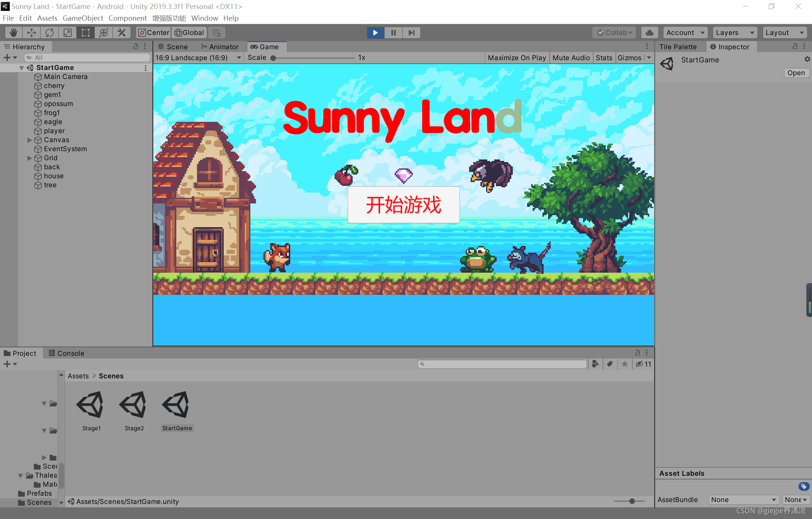The width and height of the screenshot is (812, 519).
Task: Open the Layers dropdown
Action: [735, 33]
